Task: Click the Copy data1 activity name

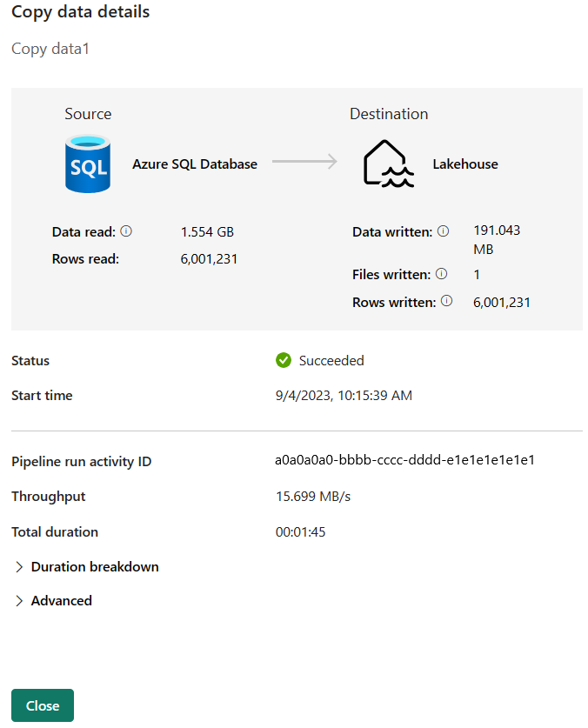Action: (50, 49)
